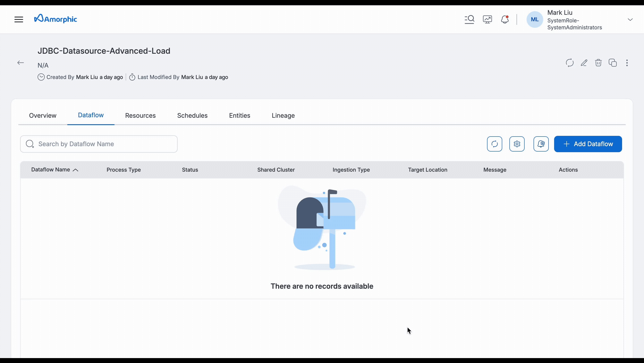Refresh the JDBC-Datasource-Advanced-Load details

569,63
